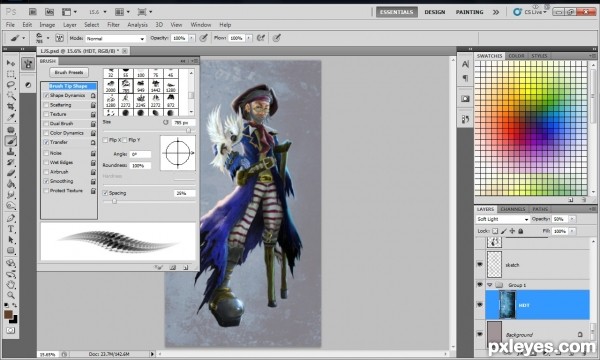Enable Wet Edges checkbox
The height and width of the screenshot is (360, 600).
pos(46,163)
